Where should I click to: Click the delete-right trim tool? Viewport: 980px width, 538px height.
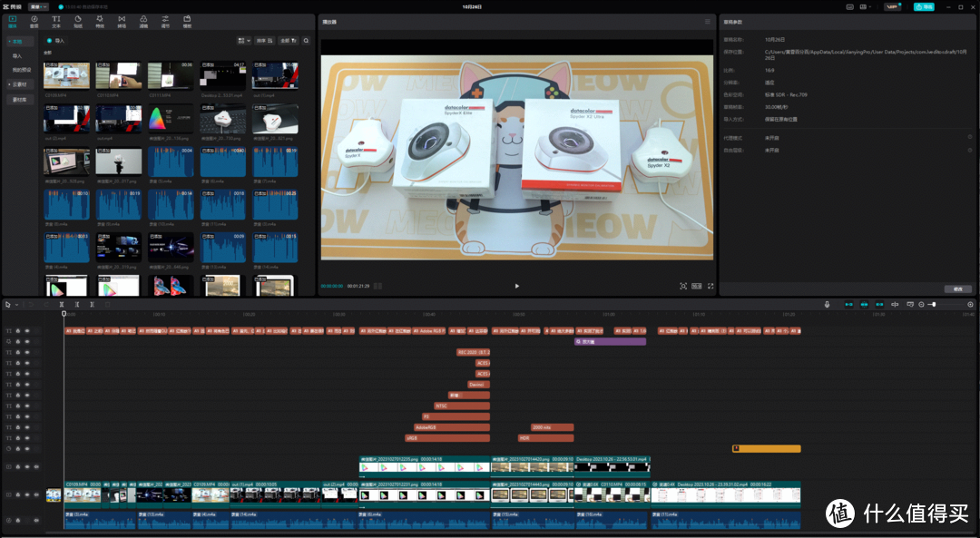click(92, 304)
